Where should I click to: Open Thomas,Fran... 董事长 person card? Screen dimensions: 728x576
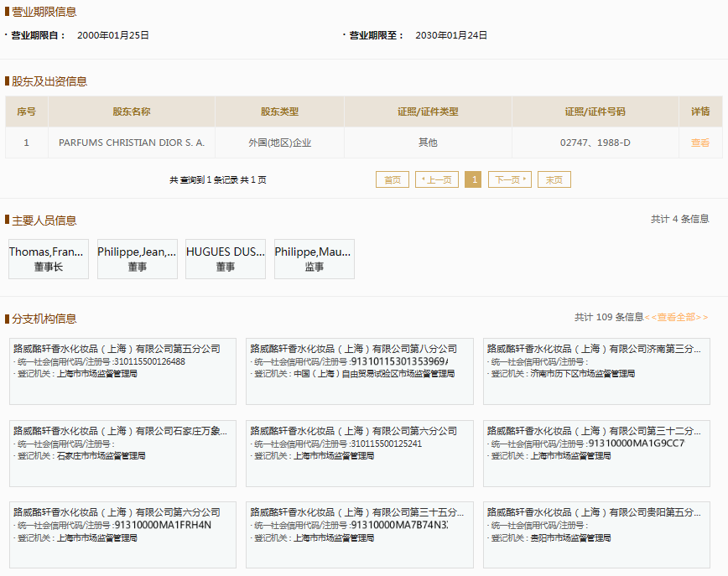point(48,259)
